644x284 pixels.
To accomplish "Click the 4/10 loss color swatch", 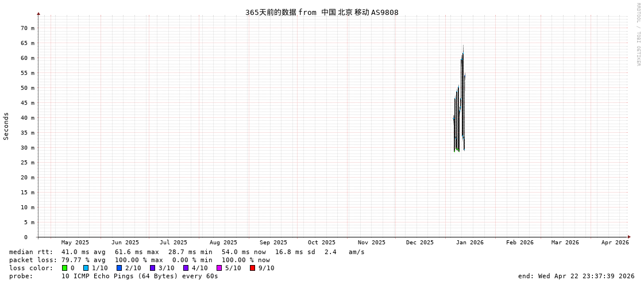I will point(186,268).
